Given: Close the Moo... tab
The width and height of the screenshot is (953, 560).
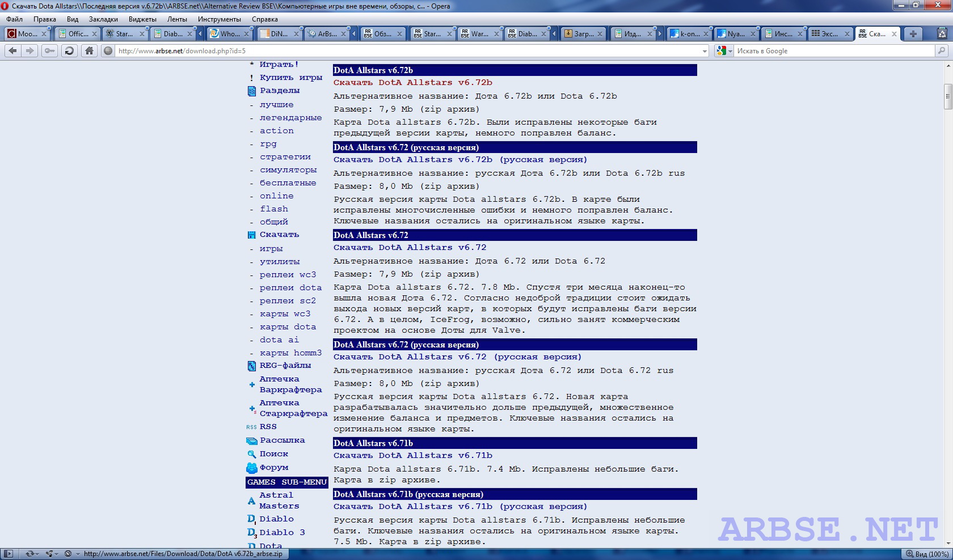Looking at the screenshot, I should [44, 34].
